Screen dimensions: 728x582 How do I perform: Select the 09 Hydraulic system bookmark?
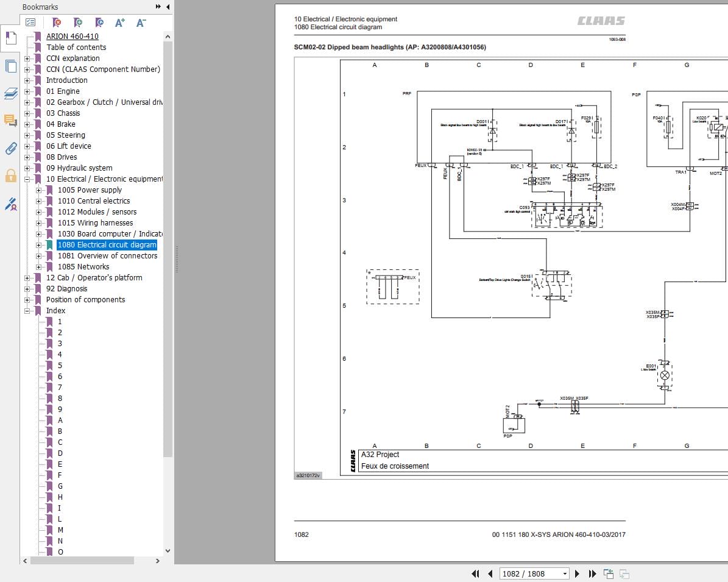point(79,168)
